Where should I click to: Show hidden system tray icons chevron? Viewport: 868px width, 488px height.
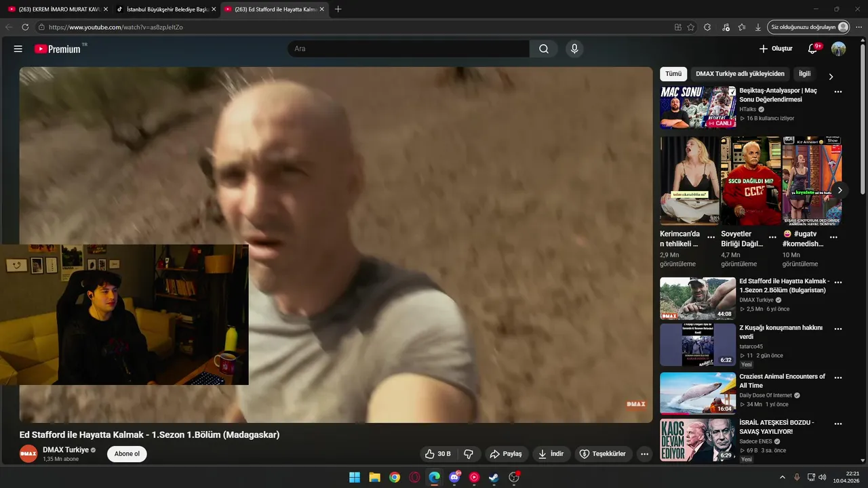[782, 477]
